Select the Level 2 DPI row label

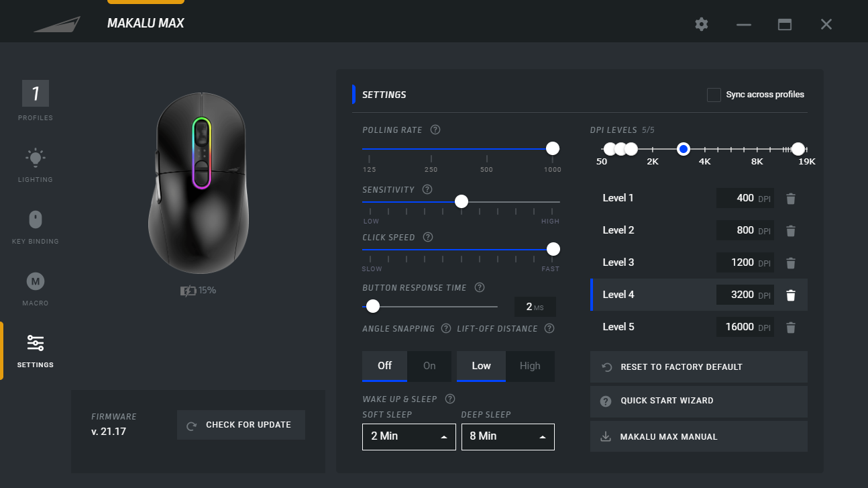tap(618, 230)
